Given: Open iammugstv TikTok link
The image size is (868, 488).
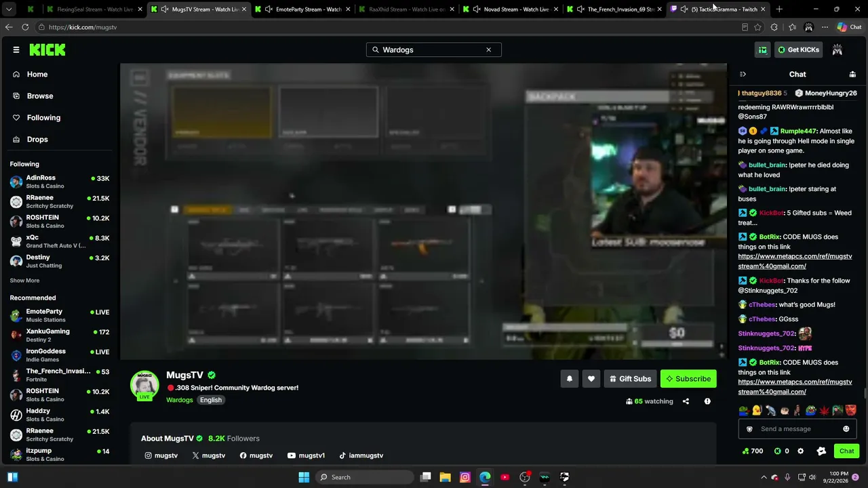Looking at the screenshot, I should coord(361,455).
